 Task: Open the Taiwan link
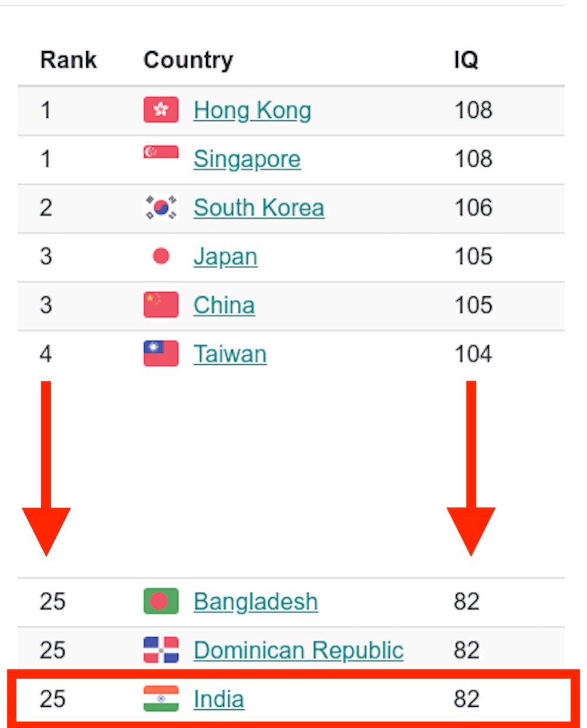pyautogui.click(x=230, y=354)
